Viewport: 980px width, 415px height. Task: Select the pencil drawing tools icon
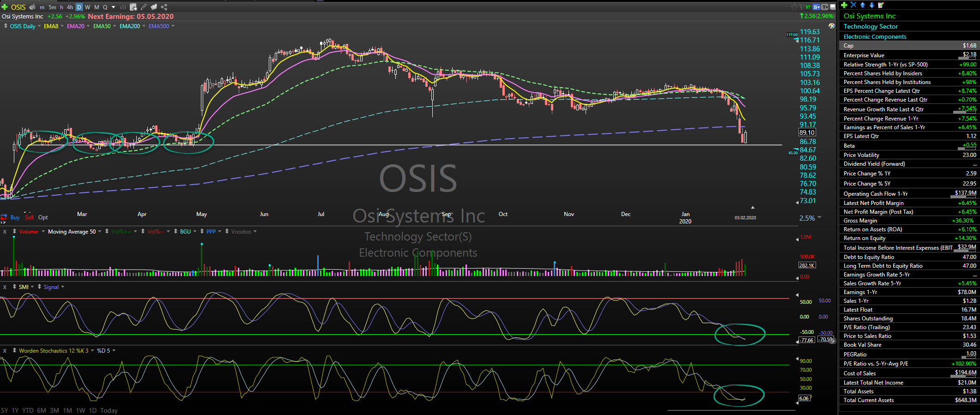(144, 7)
